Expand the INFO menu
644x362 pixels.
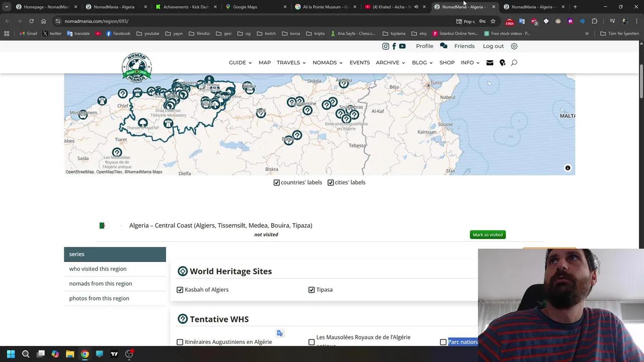coord(470,63)
